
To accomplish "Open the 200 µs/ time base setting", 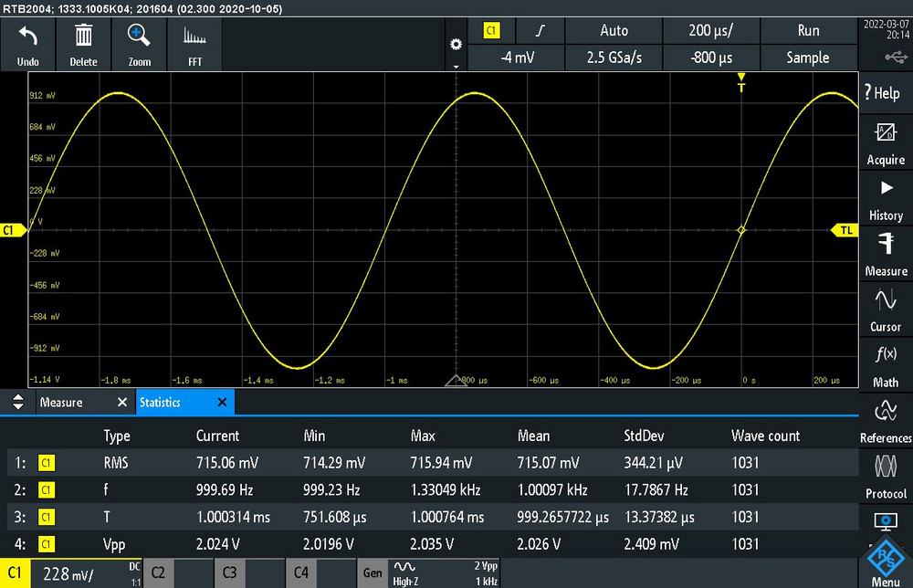I will 711,30.
